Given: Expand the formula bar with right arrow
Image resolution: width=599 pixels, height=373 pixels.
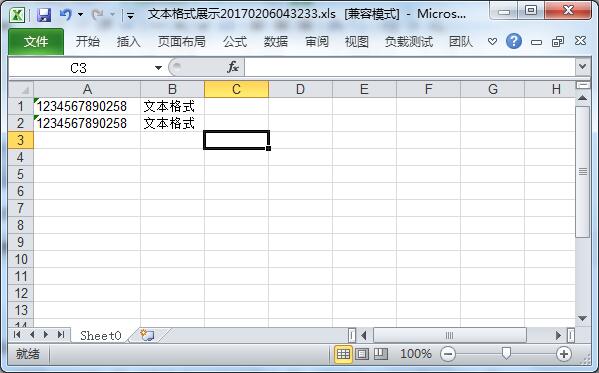Looking at the screenshot, I should [x=583, y=67].
